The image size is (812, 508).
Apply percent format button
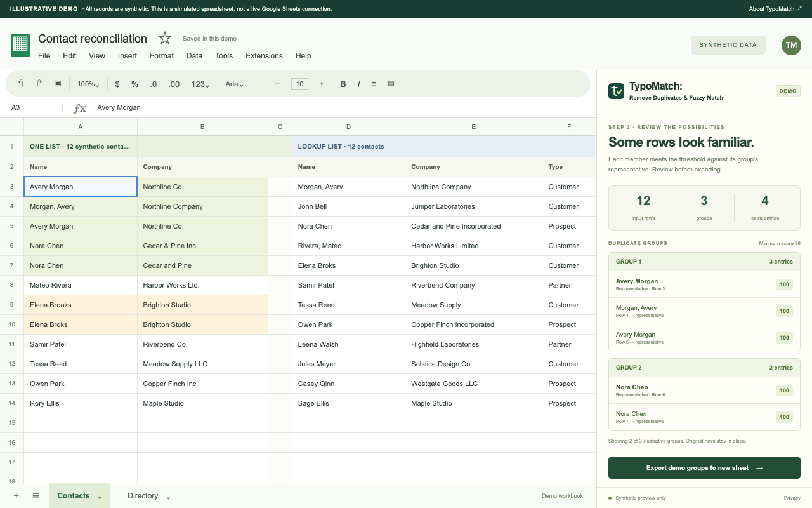pos(134,84)
